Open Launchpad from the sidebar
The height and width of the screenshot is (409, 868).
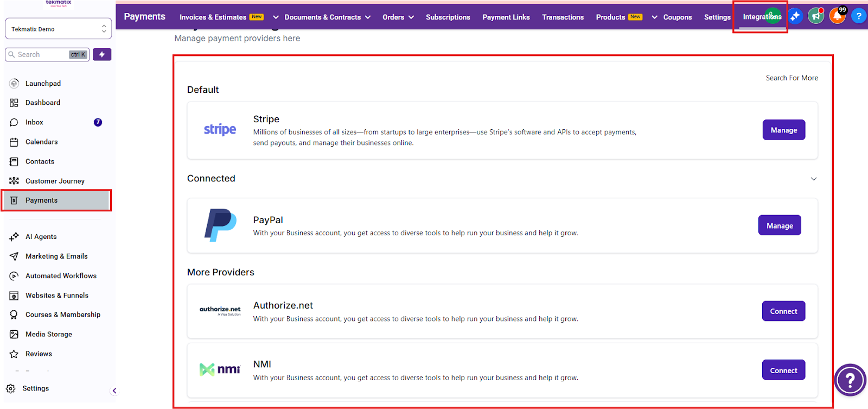43,83
